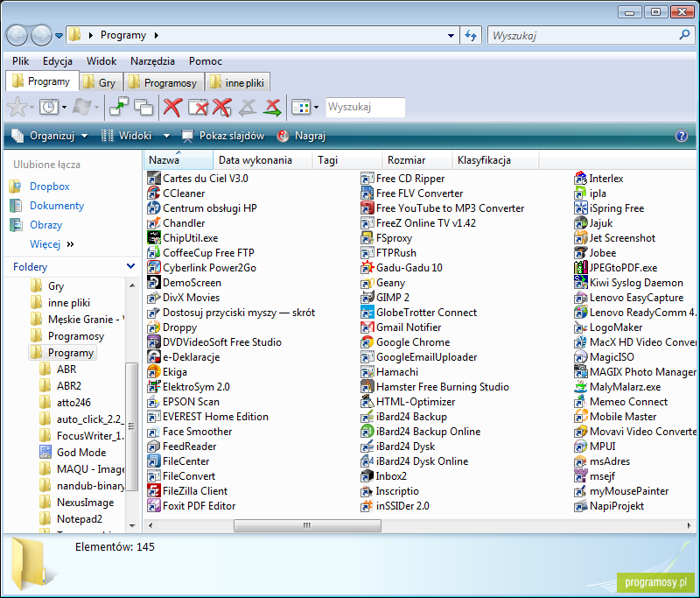The height and width of the screenshot is (598, 700).
Task: Switch to the Gry tab
Action: pos(101,82)
